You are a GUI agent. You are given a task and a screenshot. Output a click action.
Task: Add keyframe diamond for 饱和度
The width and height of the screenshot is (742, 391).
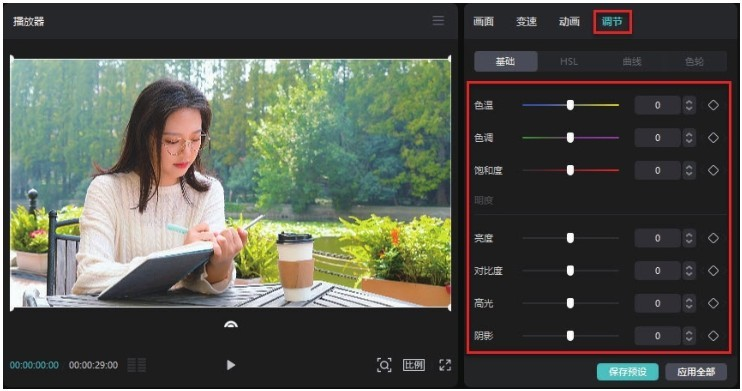713,170
